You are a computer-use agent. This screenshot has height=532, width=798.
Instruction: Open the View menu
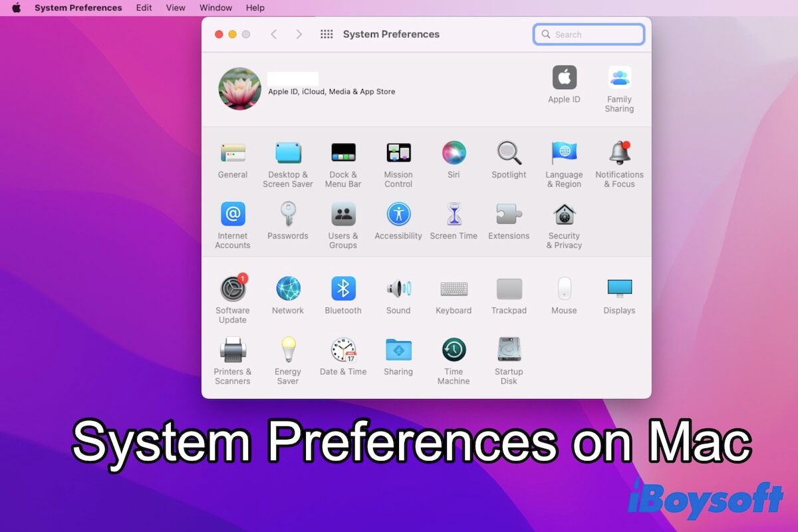(x=176, y=8)
